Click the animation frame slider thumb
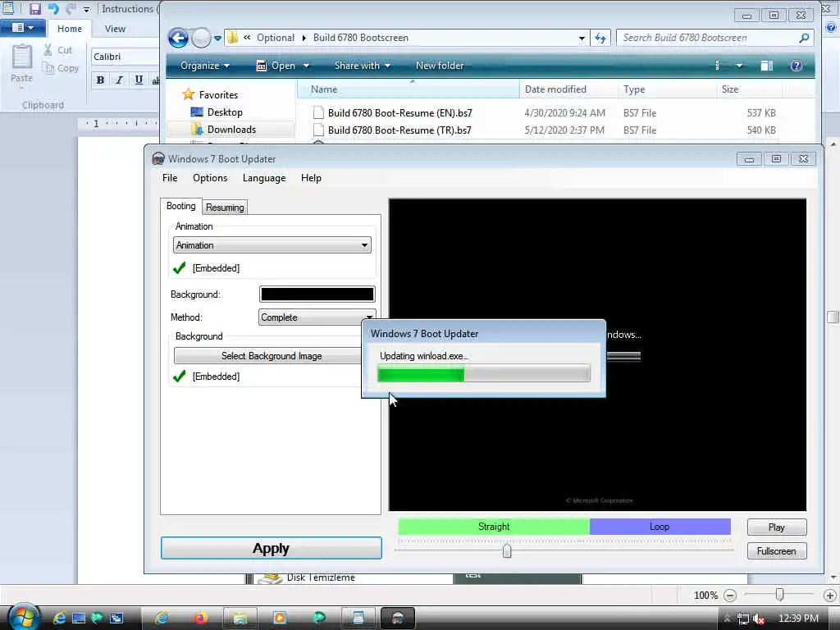This screenshot has width=840, height=630. (507, 550)
